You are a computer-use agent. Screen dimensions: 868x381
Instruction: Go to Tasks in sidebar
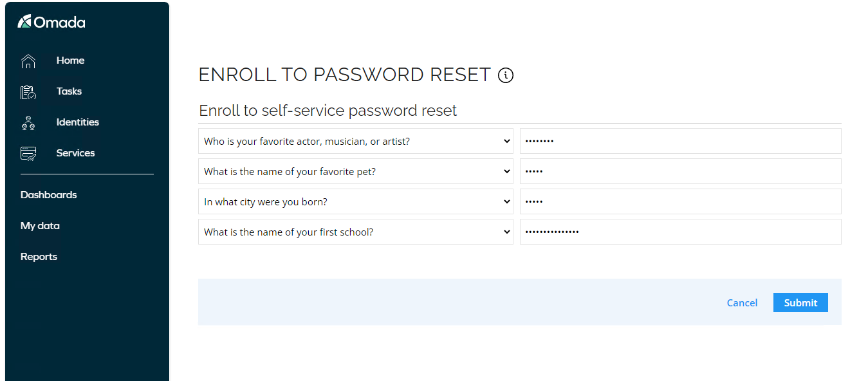pyautogui.click(x=69, y=91)
